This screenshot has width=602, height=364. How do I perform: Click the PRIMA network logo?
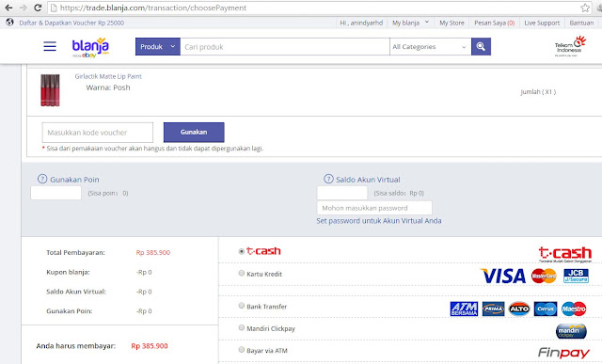(493, 309)
